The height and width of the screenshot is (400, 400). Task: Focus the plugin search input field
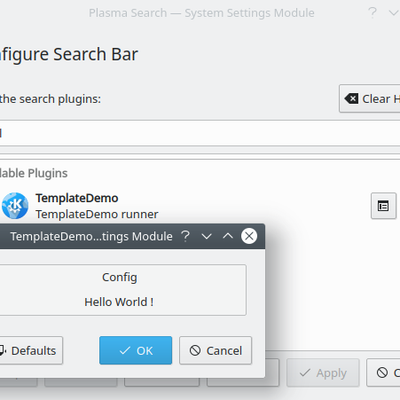click(200, 133)
